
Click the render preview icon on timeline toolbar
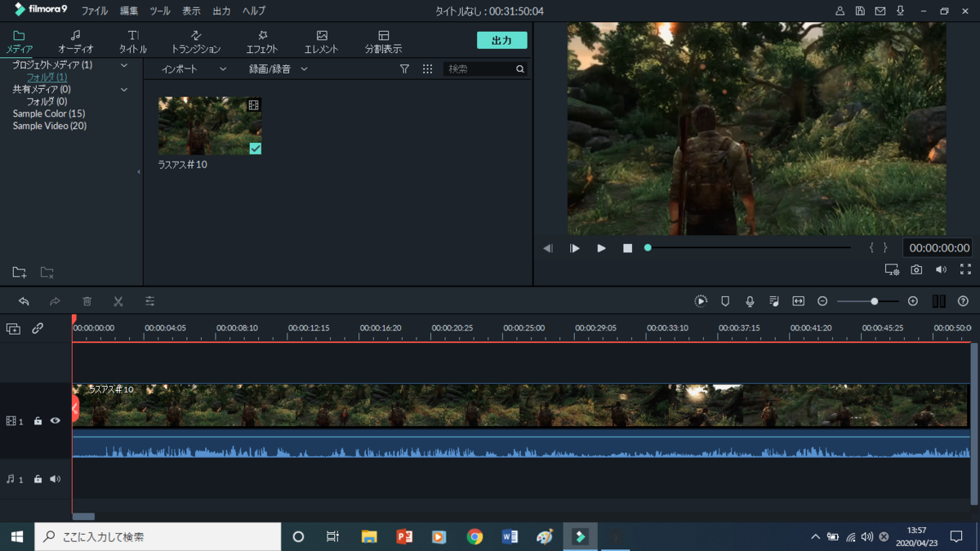[701, 301]
